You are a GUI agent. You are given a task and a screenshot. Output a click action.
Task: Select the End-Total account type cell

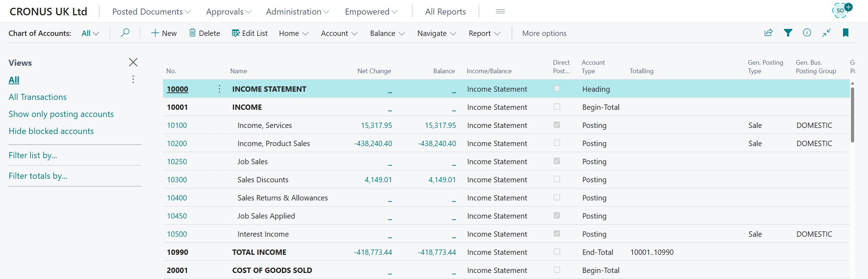coord(598,252)
